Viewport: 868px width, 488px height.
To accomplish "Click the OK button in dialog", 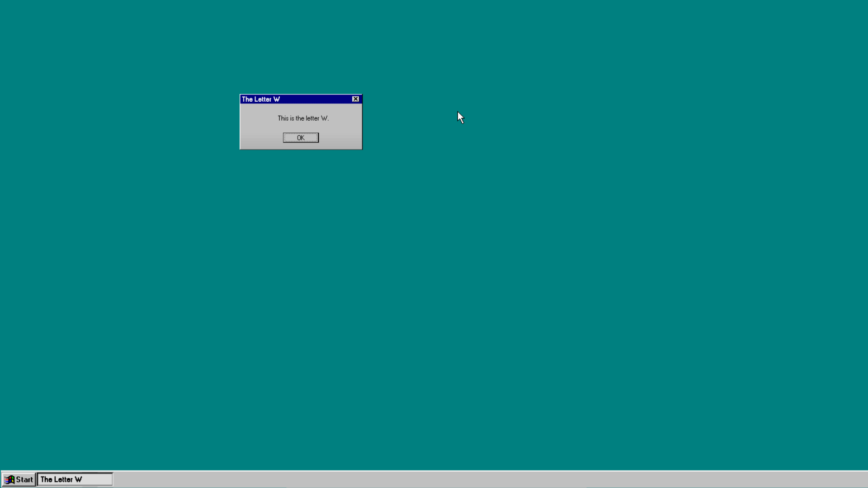I will tap(301, 138).
